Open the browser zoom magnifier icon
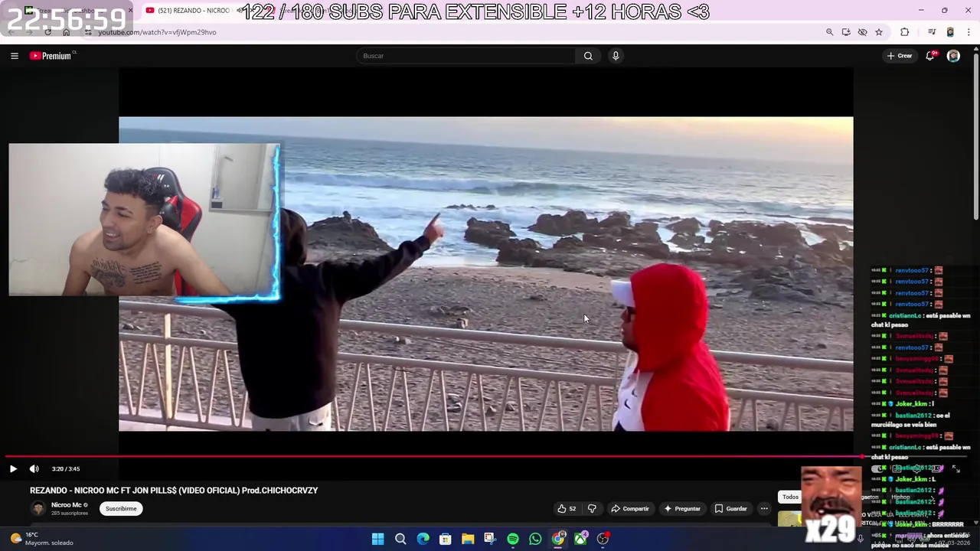Viewport: 980px width, 551px height. (829, 32)
